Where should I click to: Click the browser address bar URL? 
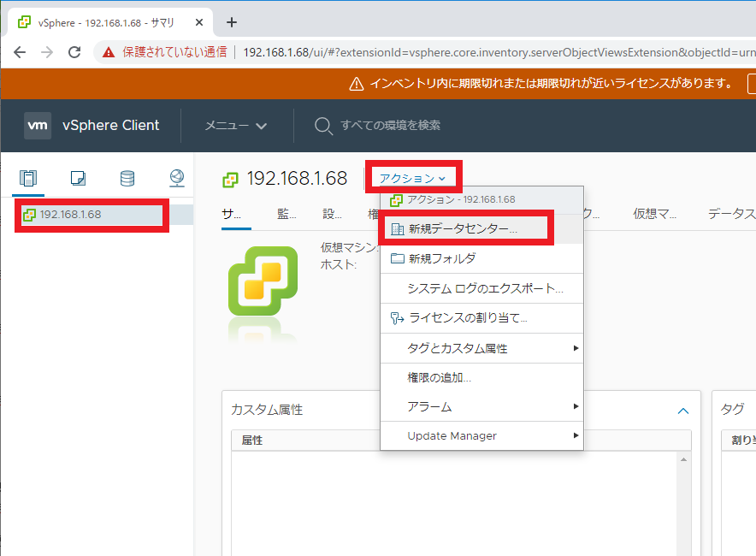click(499, 52)
